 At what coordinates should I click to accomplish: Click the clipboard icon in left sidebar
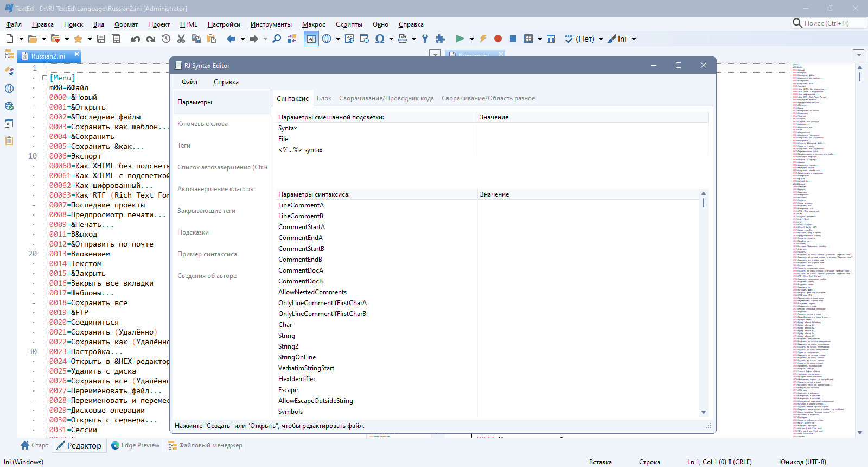click(9, 141)
